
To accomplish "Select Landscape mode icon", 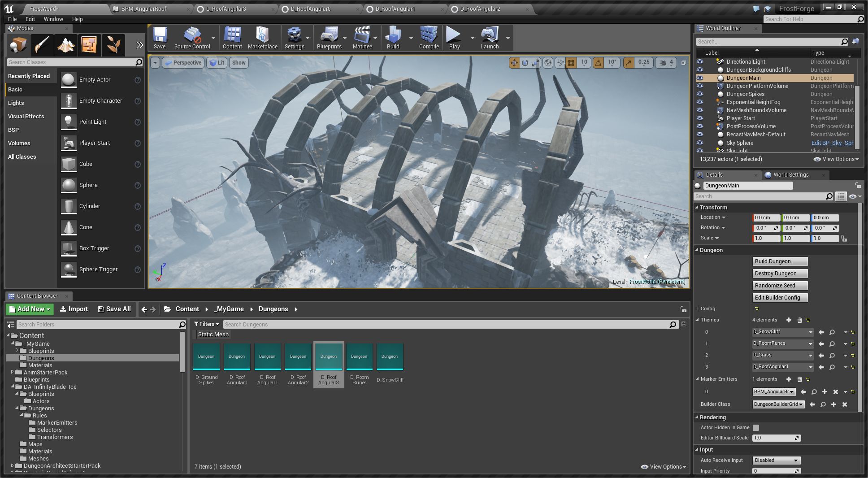I will click(66, 45).
